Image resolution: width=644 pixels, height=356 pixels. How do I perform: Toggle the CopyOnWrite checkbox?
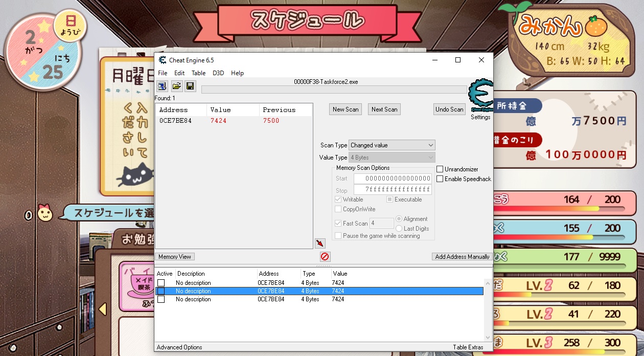pos(338,209)
